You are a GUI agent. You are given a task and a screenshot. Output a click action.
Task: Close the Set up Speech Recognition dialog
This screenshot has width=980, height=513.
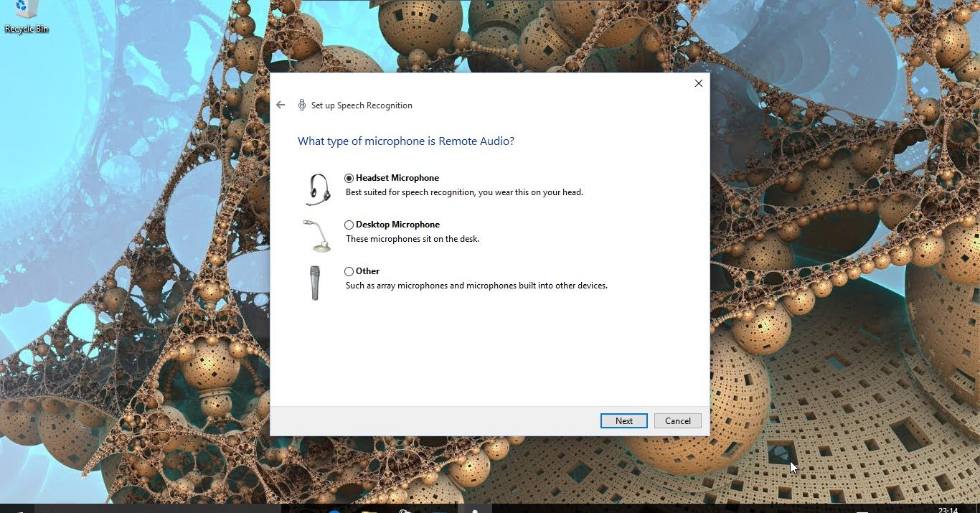point(698,83)
